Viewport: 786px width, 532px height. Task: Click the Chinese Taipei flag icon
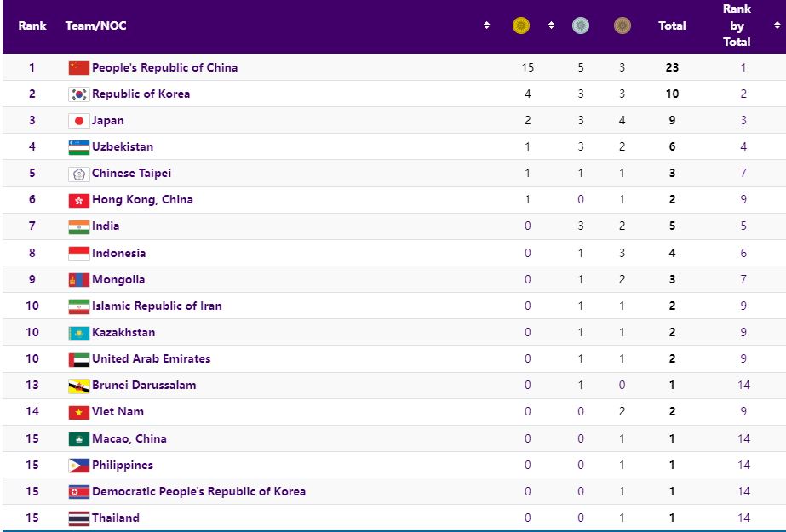click(x=78, y=174)
